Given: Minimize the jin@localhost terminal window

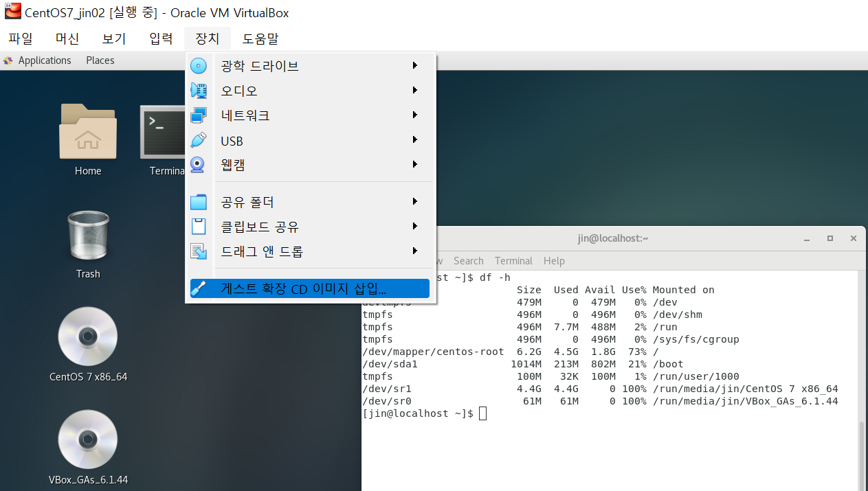Looking at the screenshot, I should (807, 238).
